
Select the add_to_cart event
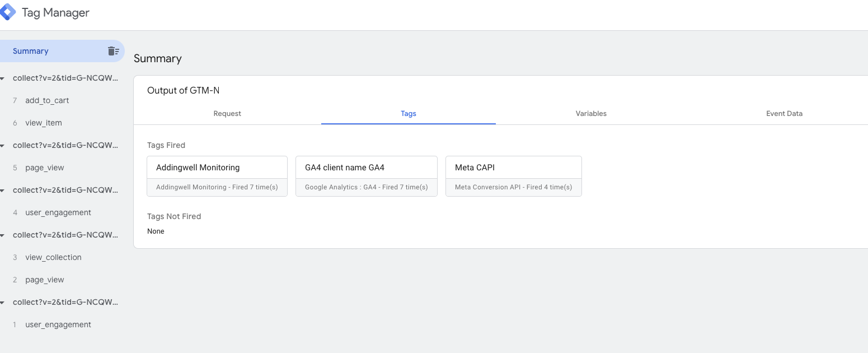(47, 100)
